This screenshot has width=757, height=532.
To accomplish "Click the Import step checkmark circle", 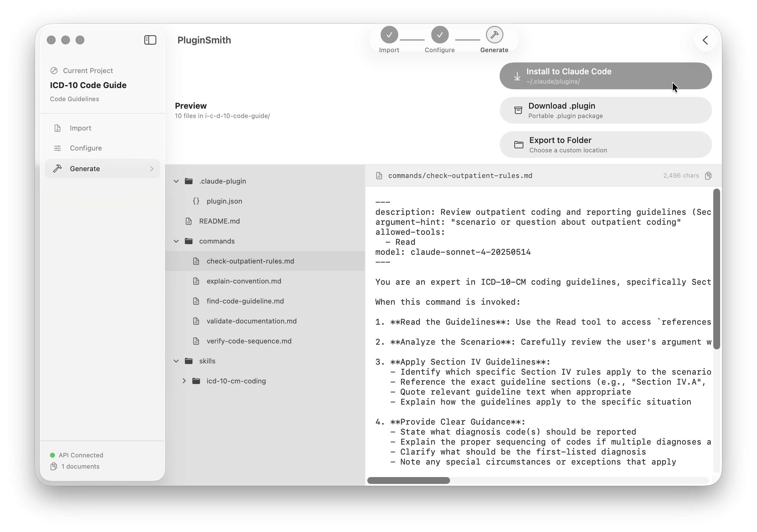I will pyautogui.click(x=389, y=34).
